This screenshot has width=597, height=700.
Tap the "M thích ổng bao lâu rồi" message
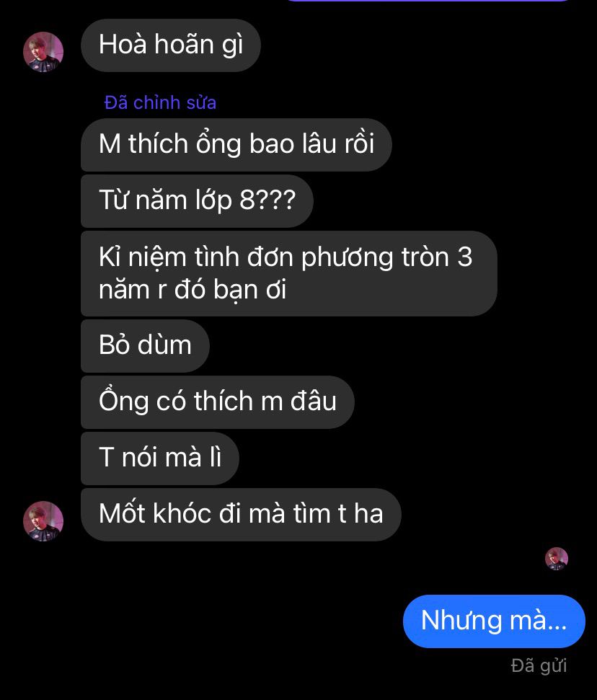(236, 145)
